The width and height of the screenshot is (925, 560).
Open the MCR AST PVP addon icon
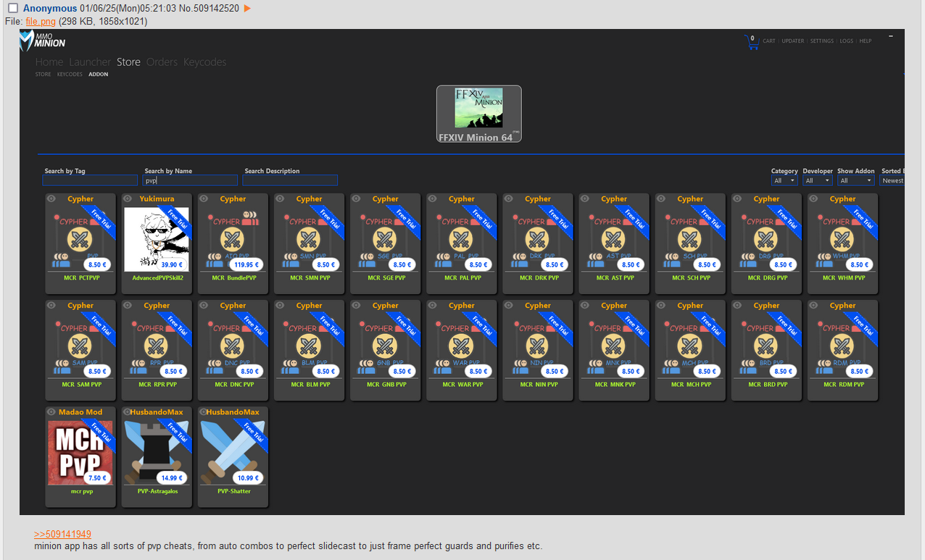[x=613, y=240]
